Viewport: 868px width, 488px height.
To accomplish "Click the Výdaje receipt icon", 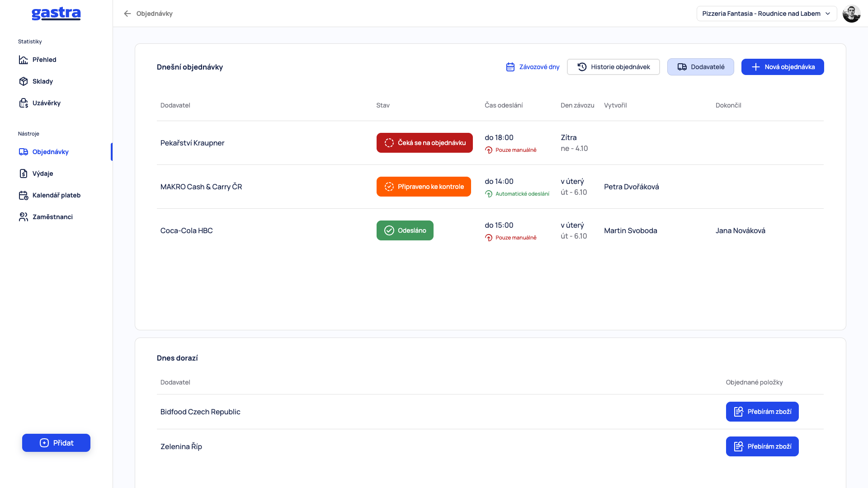I will [24, 174].
